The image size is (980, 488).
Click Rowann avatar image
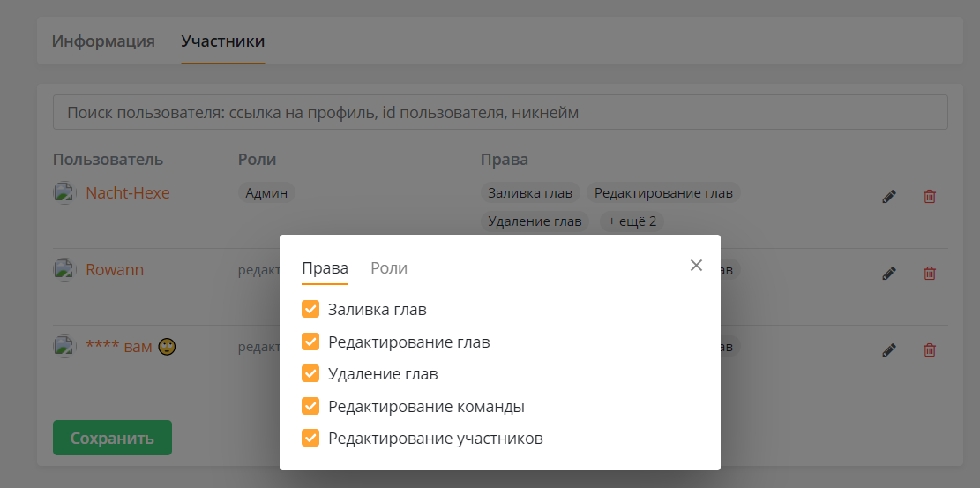click(x=64, y=270)
